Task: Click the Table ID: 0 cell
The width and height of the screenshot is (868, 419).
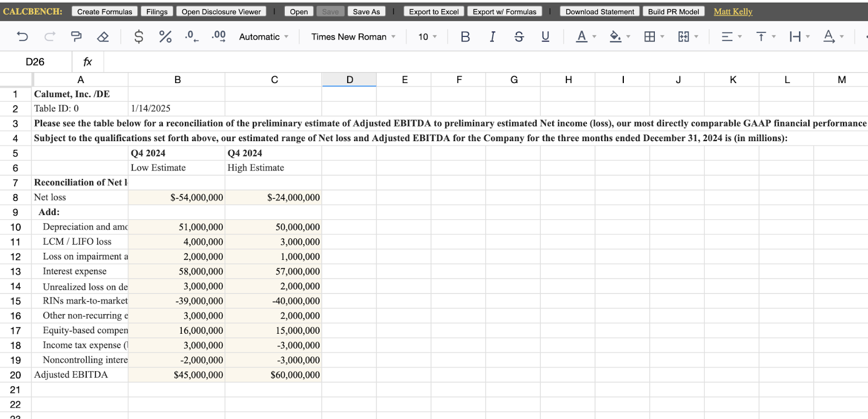Action: (80, 109)
